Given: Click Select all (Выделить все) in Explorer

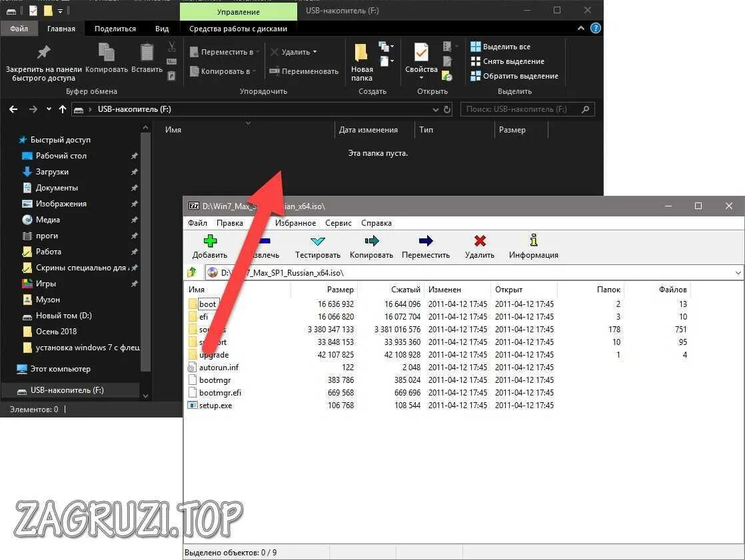Looking at the screenshot, I should 500,47.
